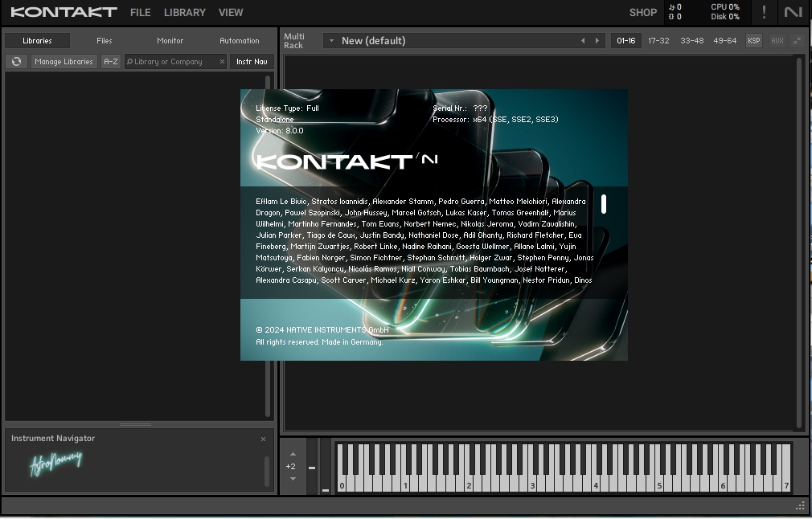The width and height of the screenshot is (812, 519).
Task: Select rack page 49-64
Action: [725, 41]
